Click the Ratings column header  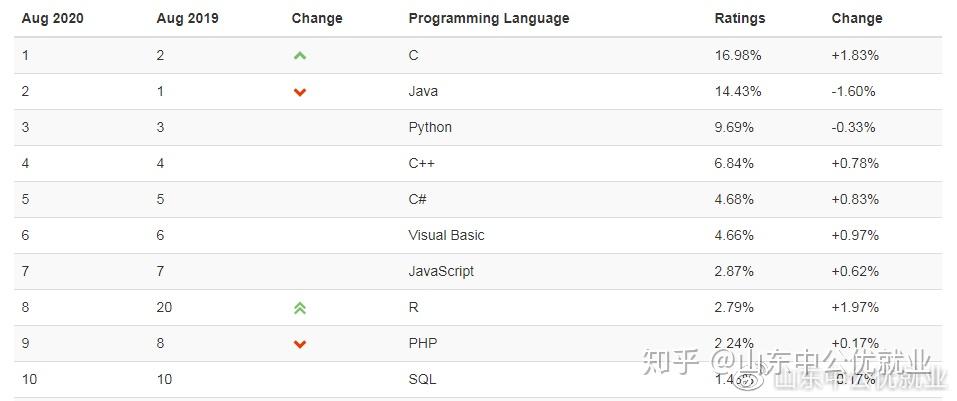(x=739, y=18)
